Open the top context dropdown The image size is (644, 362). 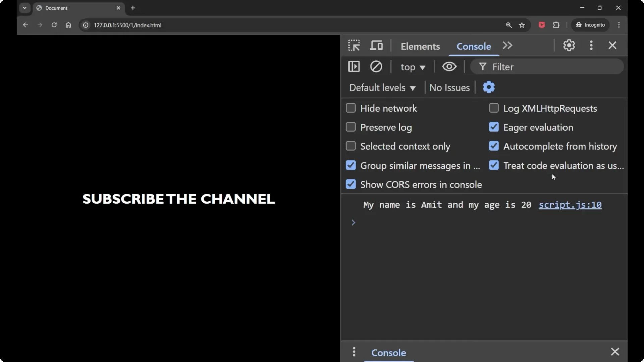pyautogui.click(x=413, y=67)
